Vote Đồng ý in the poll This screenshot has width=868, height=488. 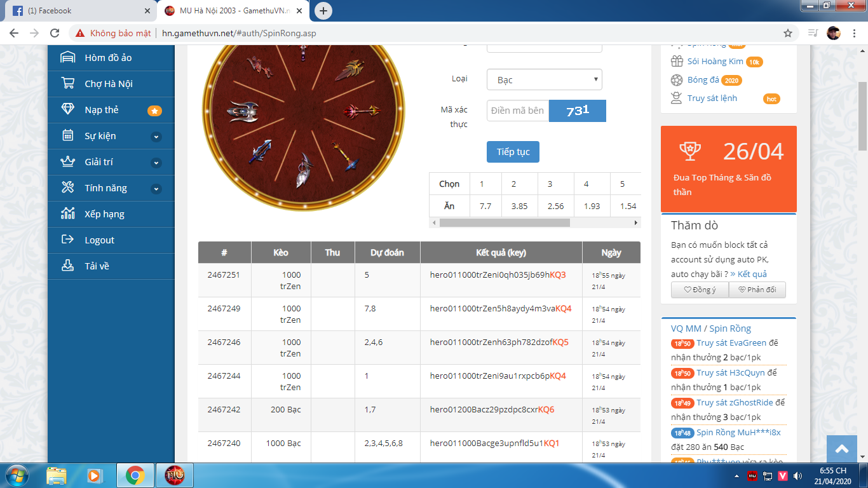coord(700,290)
